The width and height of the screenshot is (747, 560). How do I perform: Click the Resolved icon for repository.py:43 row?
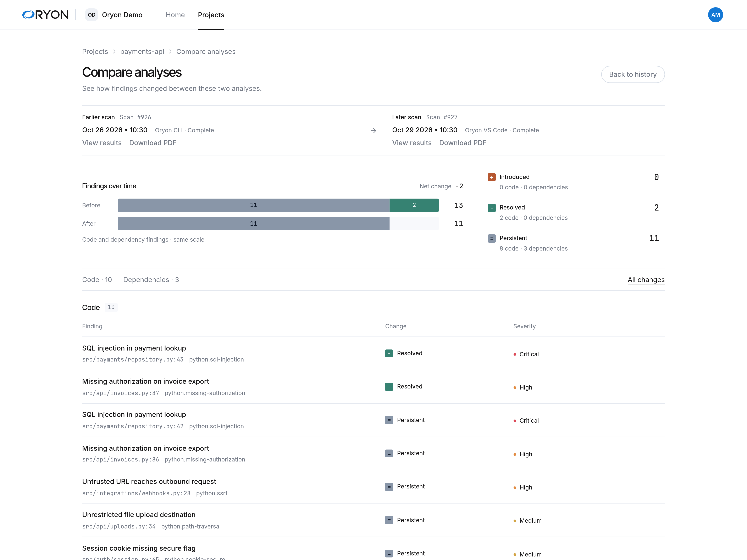click(x=389, y=353)
